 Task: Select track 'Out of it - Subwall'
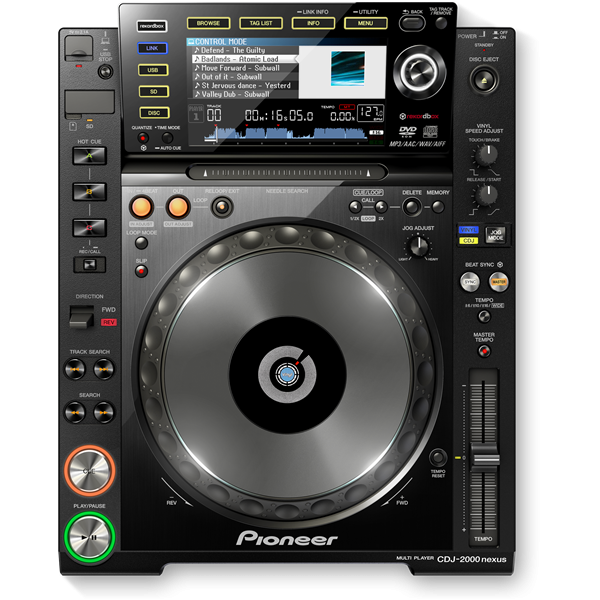click(x=244, y=77)
